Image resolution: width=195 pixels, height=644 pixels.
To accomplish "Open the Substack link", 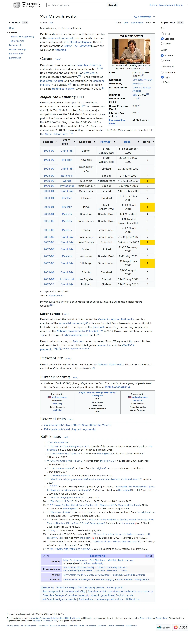I will click(78, 341).
